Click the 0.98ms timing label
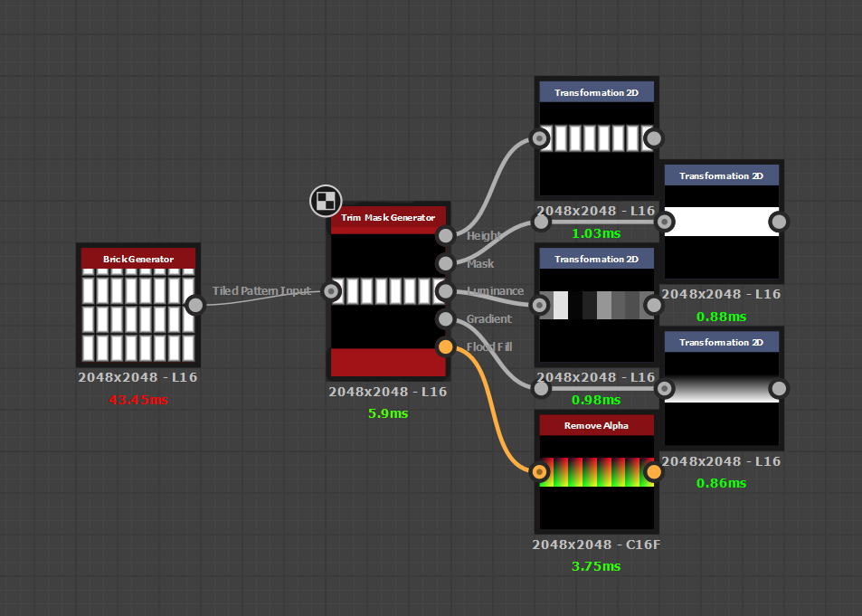The height and width of the screenshot is (616, 862). point(596,400)
